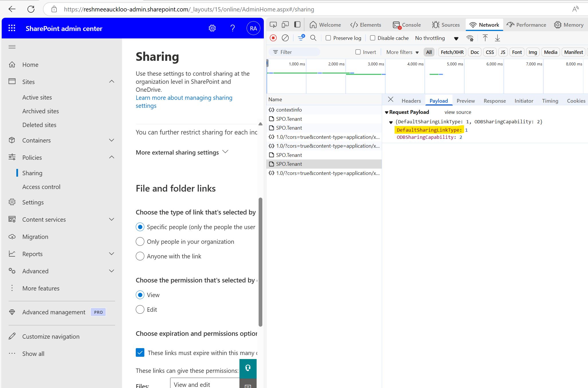Click the view source link in Request Payload
The width and height of the screenshot is (588, 388).
pos(457,112)
